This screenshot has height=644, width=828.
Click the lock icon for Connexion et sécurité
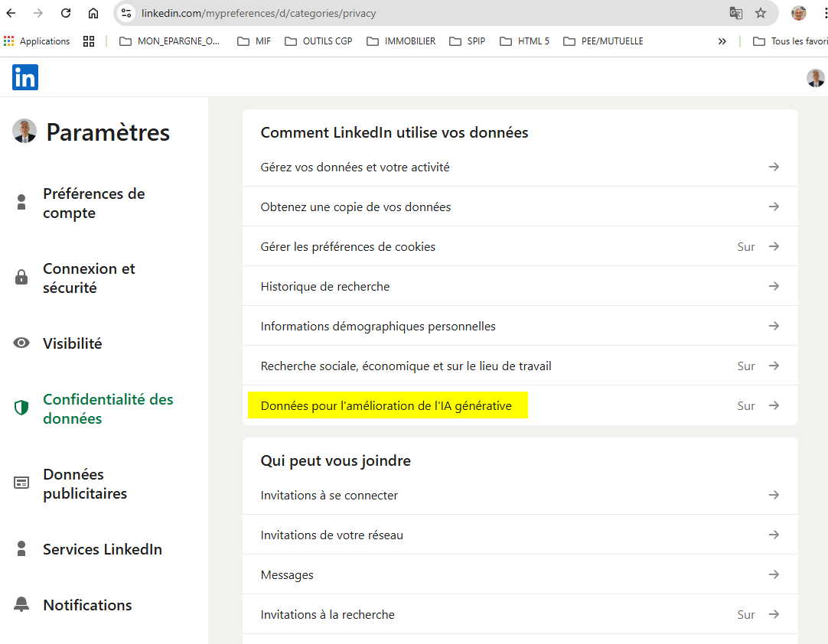coord(21,278)
